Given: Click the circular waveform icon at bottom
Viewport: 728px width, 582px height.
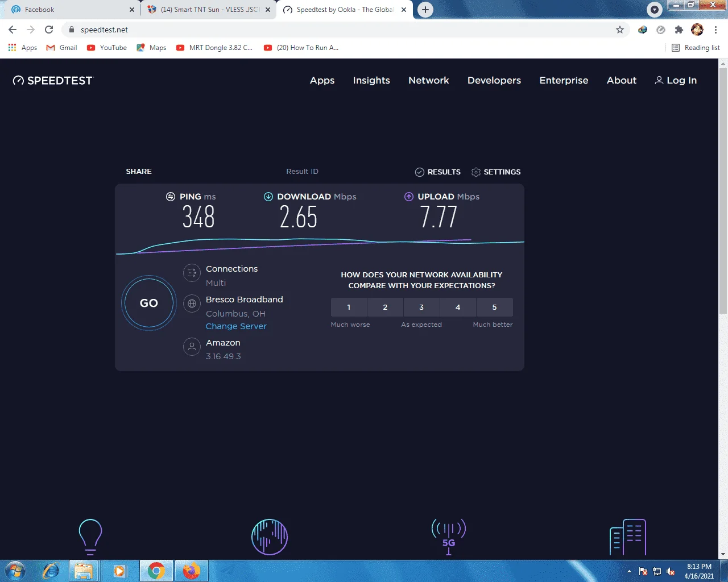Looking at the screenshot, I should click(x=270, y=537).
